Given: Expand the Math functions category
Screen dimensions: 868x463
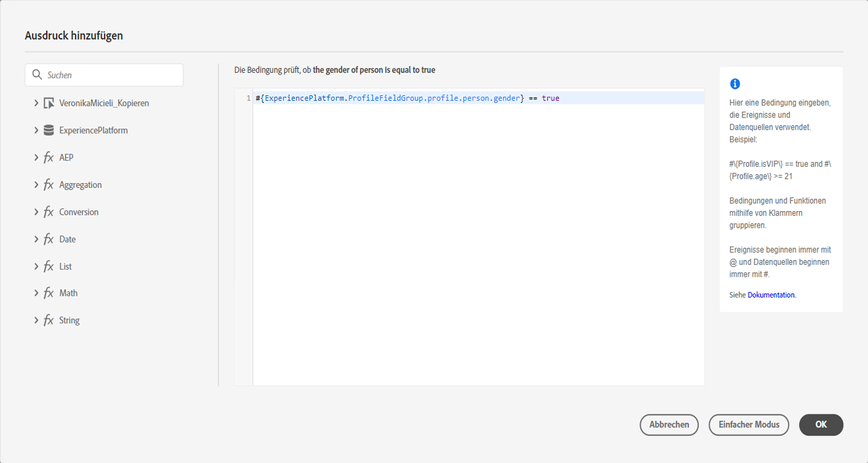Looking at the screenshot, I should tap(36, 293).
